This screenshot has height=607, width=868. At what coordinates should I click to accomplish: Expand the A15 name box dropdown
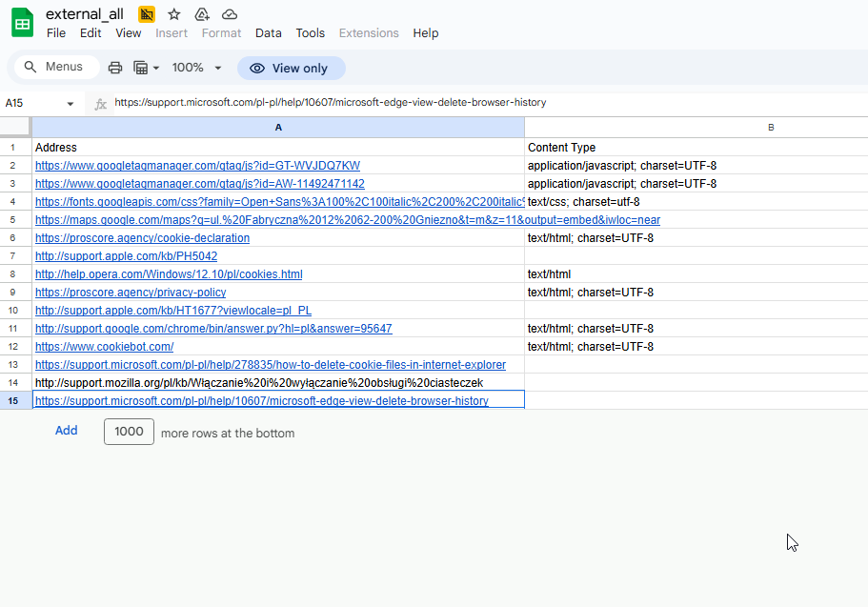tap(71, 104)
